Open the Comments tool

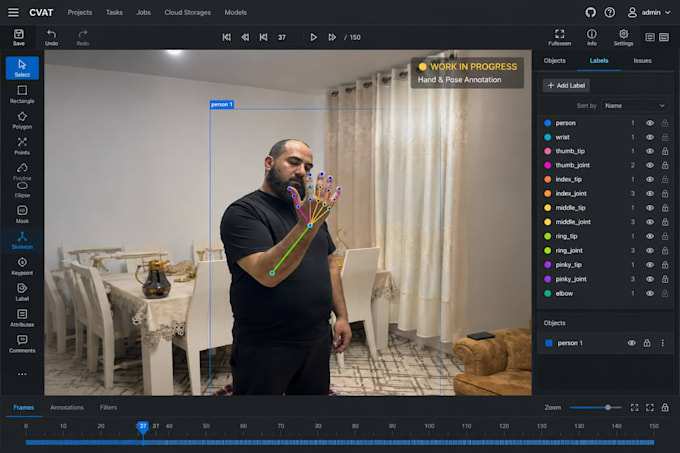22,344
